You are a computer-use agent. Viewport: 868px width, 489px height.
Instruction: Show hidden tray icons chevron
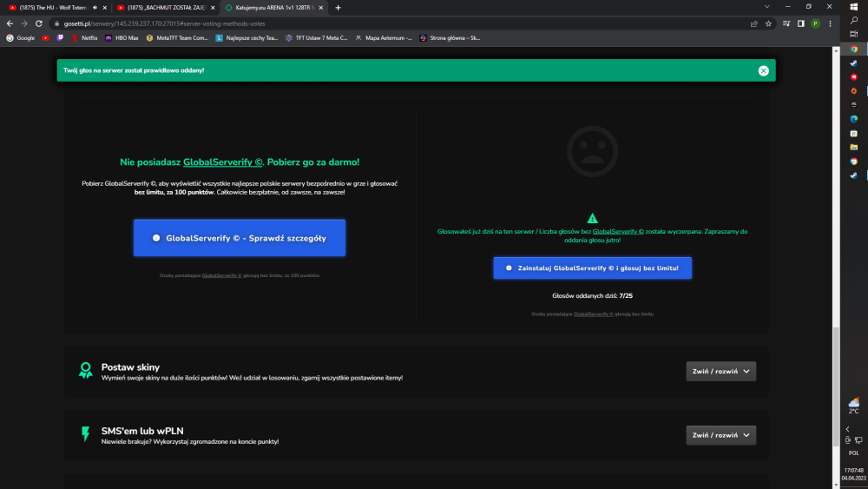click(847, 429)
